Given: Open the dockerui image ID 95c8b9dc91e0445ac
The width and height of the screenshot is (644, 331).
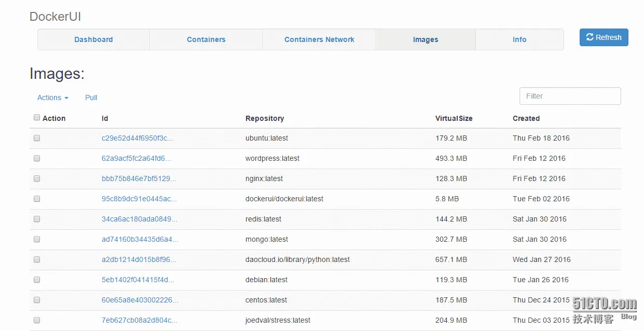Looking at the screenshot, I should coord(139,199).
